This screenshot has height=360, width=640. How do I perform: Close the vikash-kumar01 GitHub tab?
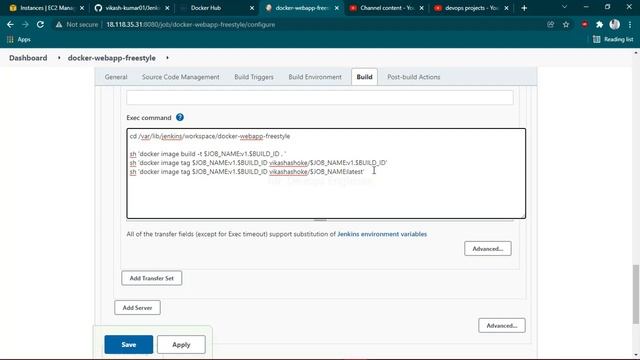tap(167, 8)
